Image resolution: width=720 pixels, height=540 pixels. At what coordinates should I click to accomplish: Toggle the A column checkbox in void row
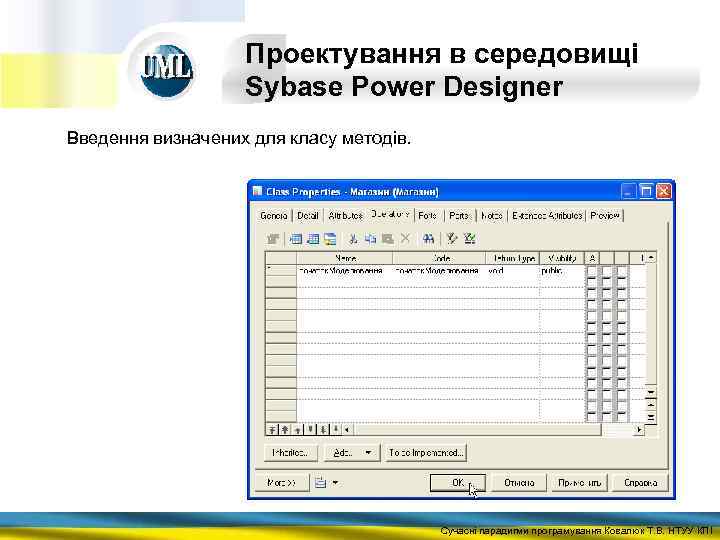tap(592, 271)
